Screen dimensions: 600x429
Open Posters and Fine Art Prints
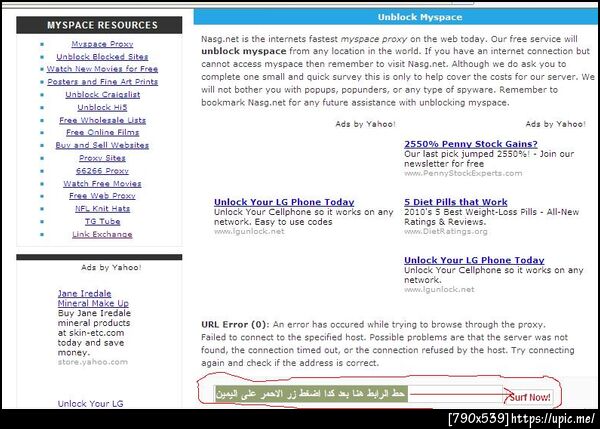[x=103, y=82]
